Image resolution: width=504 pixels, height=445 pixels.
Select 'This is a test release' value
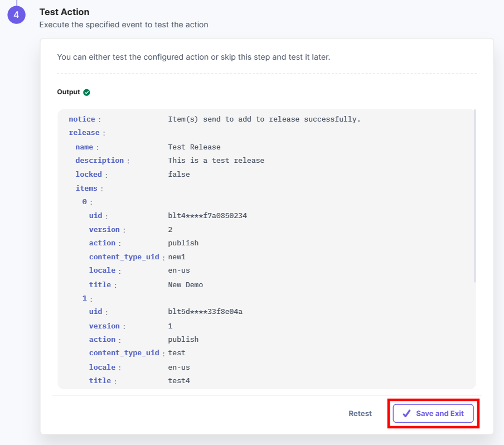coord(216,160)
